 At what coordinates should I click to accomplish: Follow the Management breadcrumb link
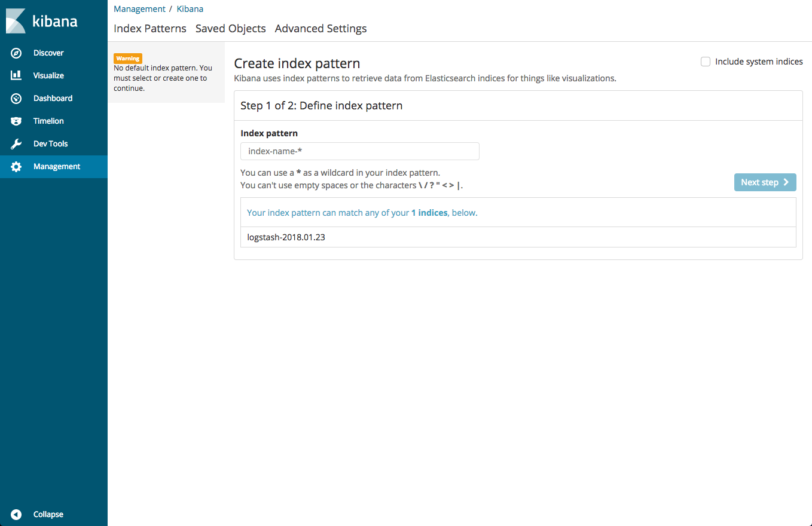coord(139,9)
